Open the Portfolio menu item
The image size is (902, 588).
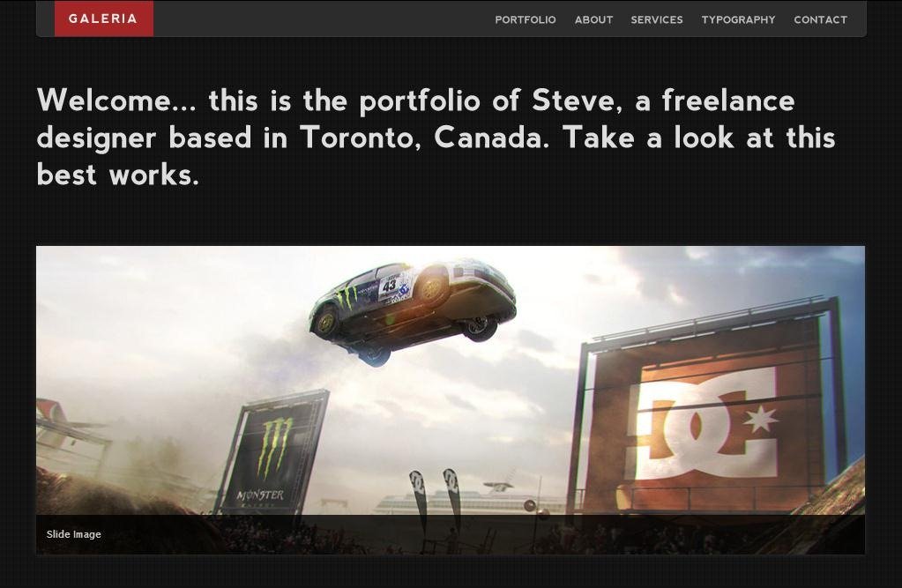[x=526, y=19]
